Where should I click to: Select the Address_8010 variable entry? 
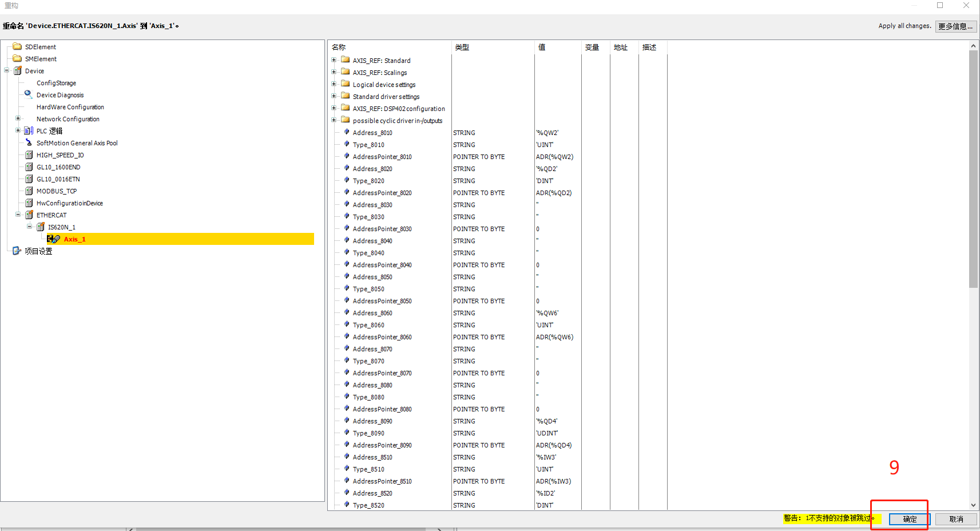[x=372, y=132]
